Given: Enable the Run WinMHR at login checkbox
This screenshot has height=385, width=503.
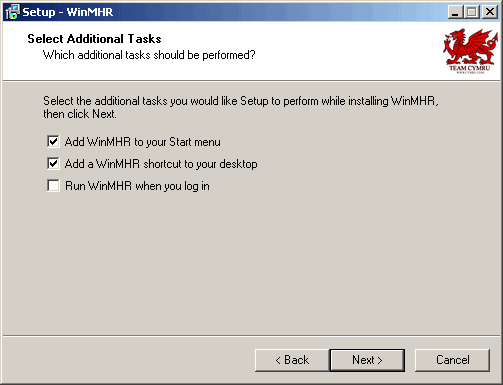Looking at the screenshot, I should [53, 185].
